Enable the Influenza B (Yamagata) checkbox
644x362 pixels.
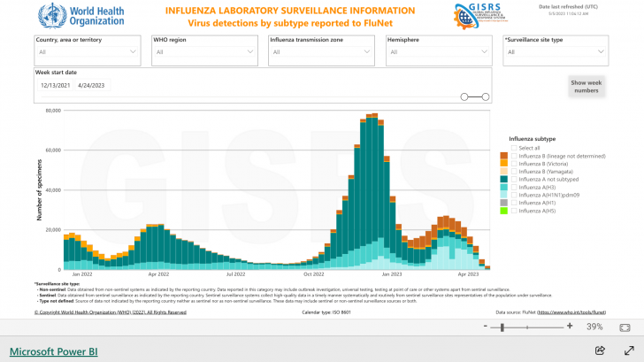[x=514, y=171]
